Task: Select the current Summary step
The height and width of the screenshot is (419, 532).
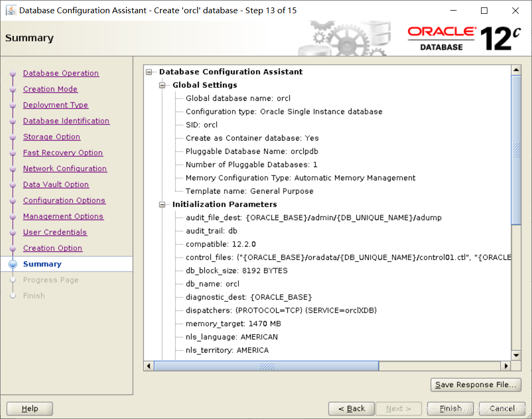Action: pos(42,264)
